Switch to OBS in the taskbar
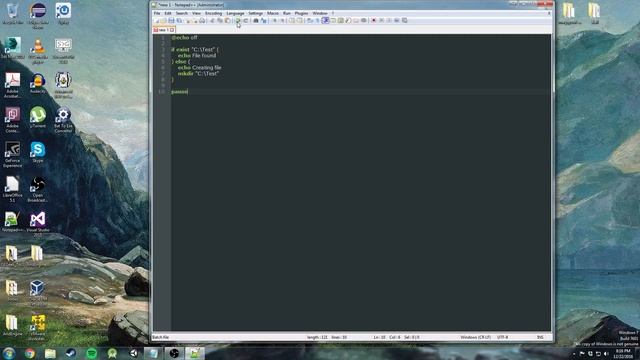This screenshot has height=360, width=640. point(174,353)
